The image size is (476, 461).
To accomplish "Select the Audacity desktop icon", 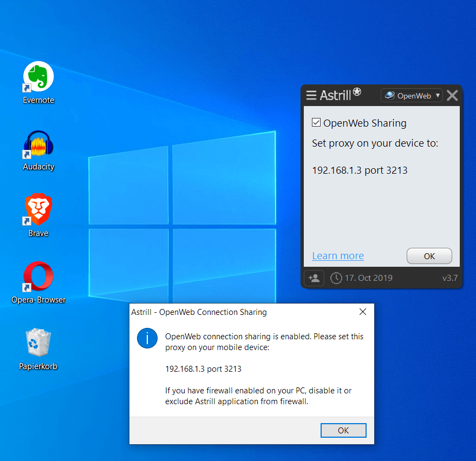I will coord(38,150).
